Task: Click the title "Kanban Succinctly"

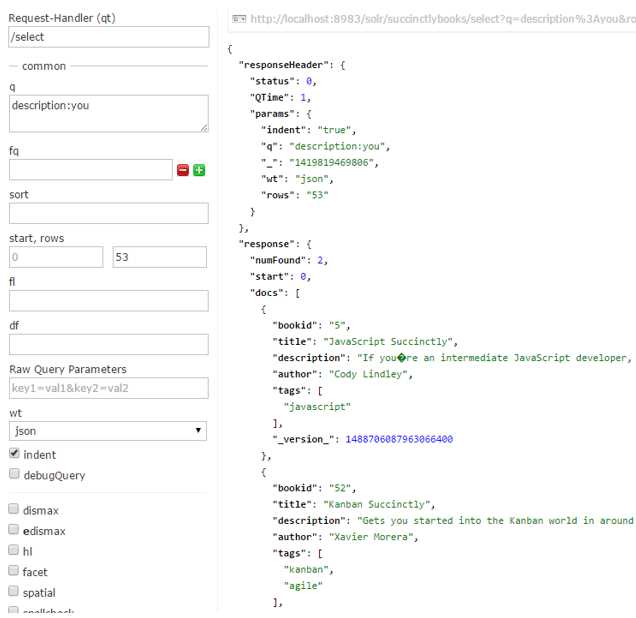Action: (x=377, y=504)
